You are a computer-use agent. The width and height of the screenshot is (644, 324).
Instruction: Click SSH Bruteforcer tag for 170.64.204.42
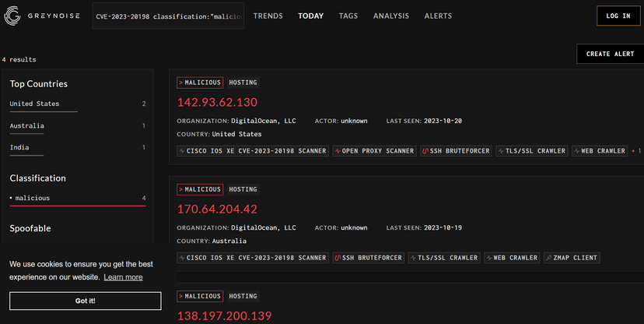[369, 258]
